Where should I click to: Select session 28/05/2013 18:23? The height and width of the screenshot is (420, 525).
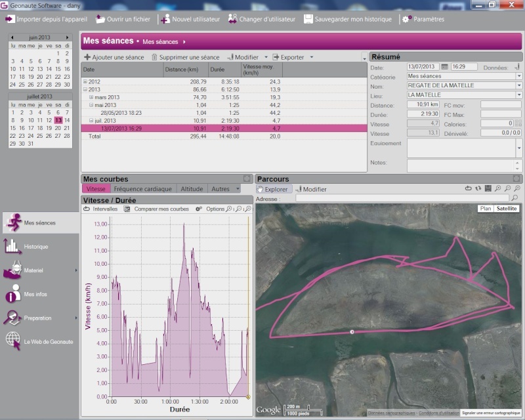pos(224,113)
